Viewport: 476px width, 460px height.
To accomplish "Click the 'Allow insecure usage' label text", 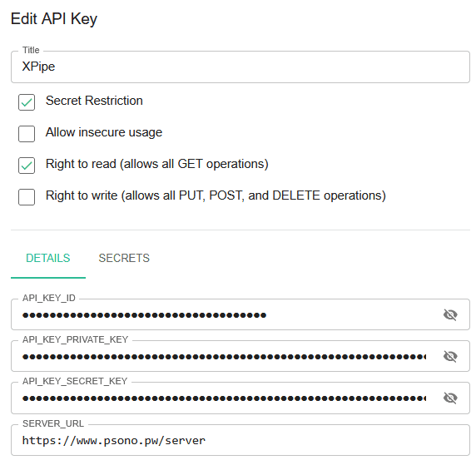I will [x=104, y=132].
